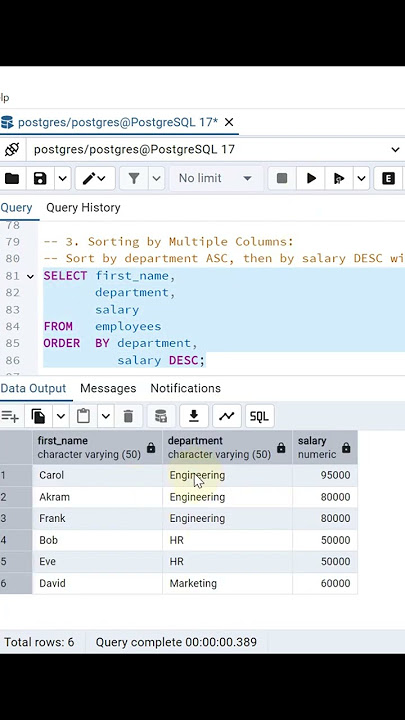Click the Add row icon
Screen dimensions: 405x720
point(10,416)
